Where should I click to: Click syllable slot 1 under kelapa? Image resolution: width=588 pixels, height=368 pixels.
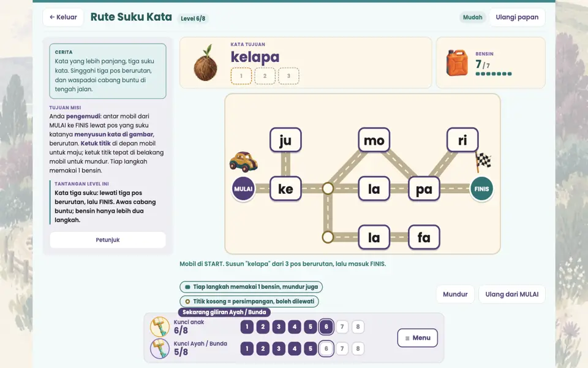[x=241, y=76]
